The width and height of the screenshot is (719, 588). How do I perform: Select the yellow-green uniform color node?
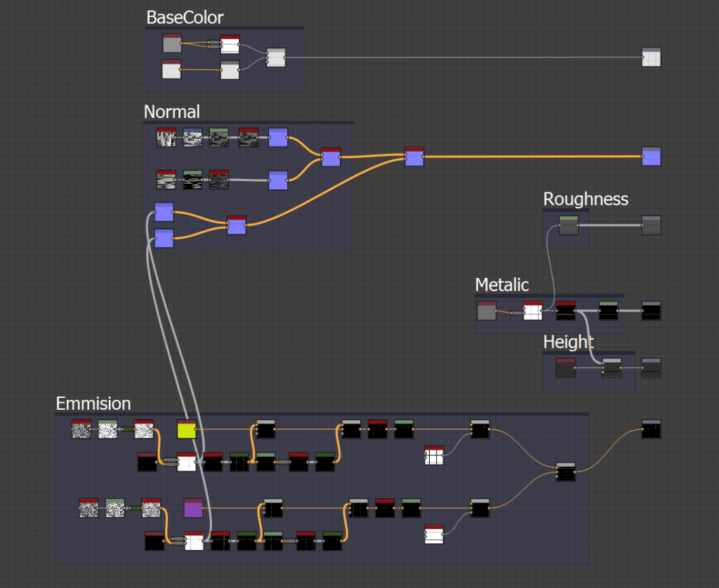tap(186, 429)
